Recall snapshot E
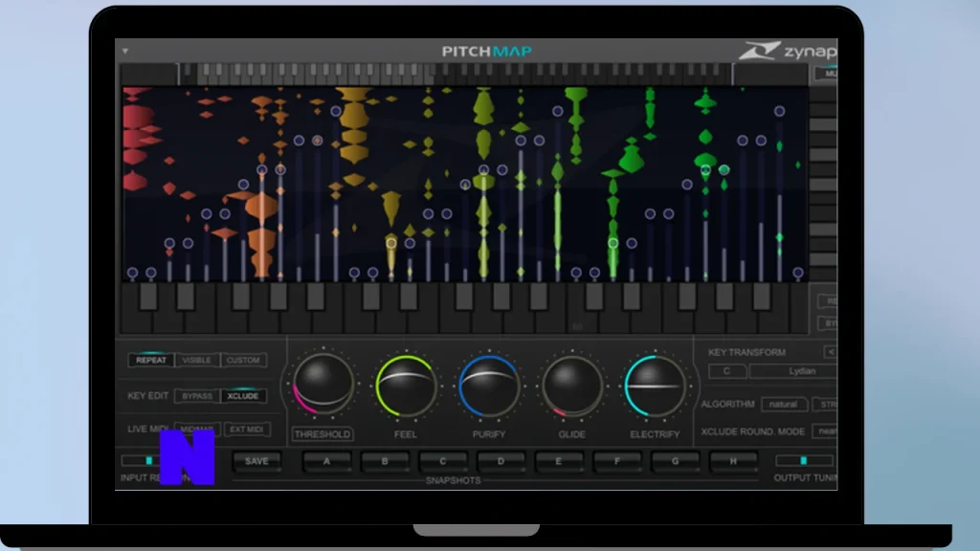Screen dimensions: 980x551 click(559, 461)
